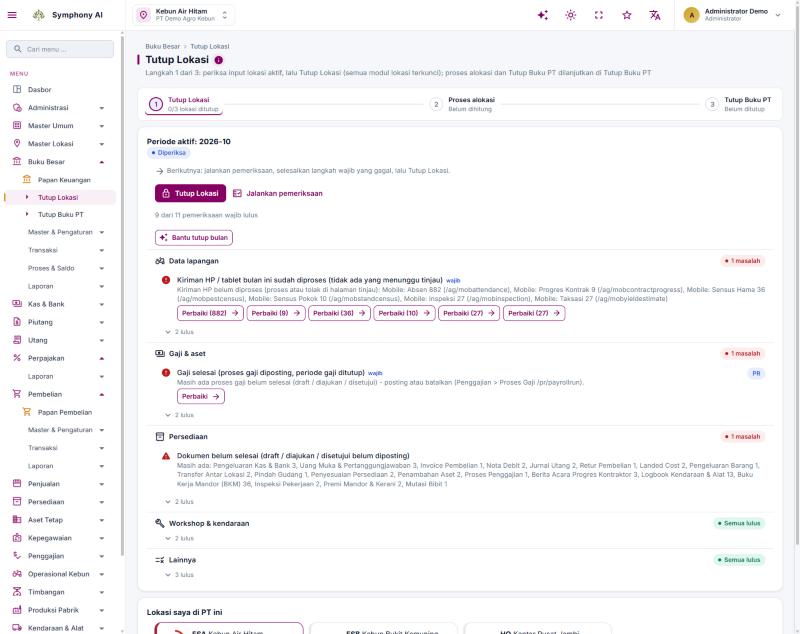The height and width of the screenshot is (634, 800).
Task: Click the favorites star icon
Action: coord(627,15)
